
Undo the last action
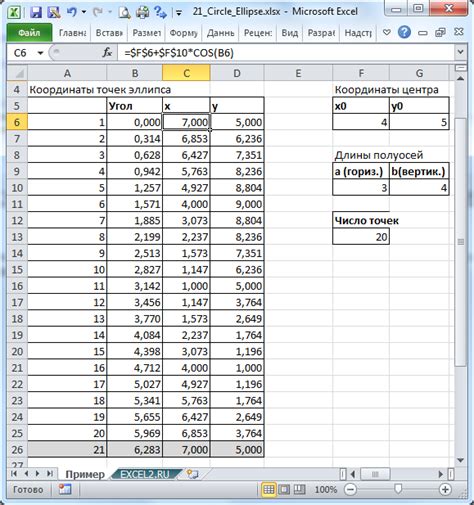pos(72,12)
